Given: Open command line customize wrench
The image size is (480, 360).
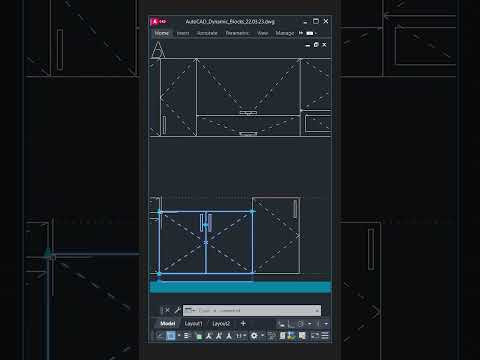Looking at the screenshot, I should pyautogui.click(x=177, y=310).
